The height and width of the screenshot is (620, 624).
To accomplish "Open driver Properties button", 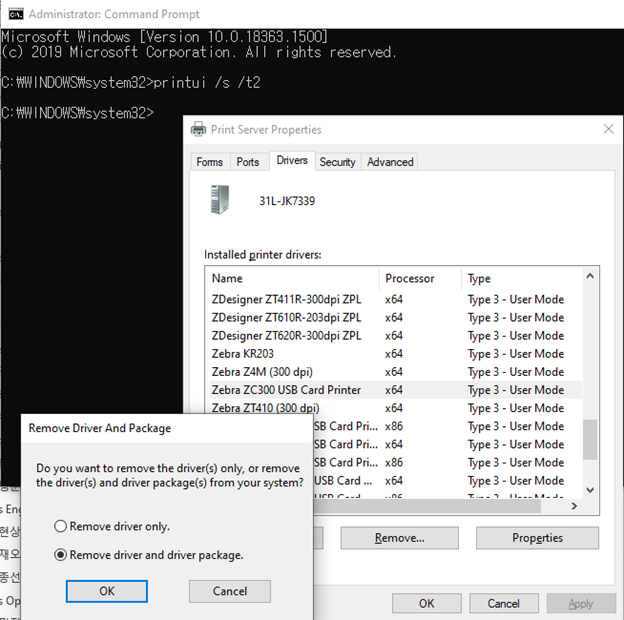I will (x=537, y=538).
